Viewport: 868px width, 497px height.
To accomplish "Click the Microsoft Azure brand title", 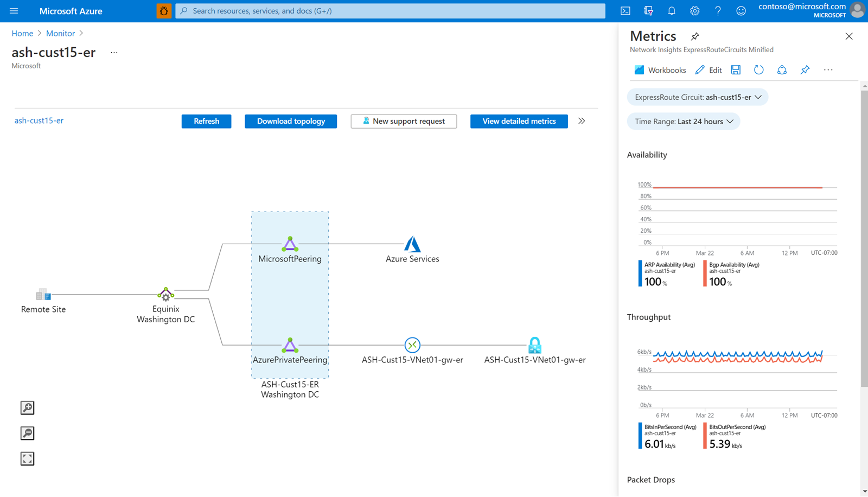I will coord(71,11).
